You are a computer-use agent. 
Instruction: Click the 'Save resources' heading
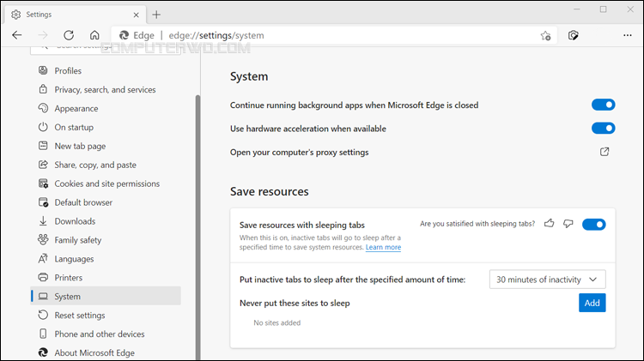[269, 191]
